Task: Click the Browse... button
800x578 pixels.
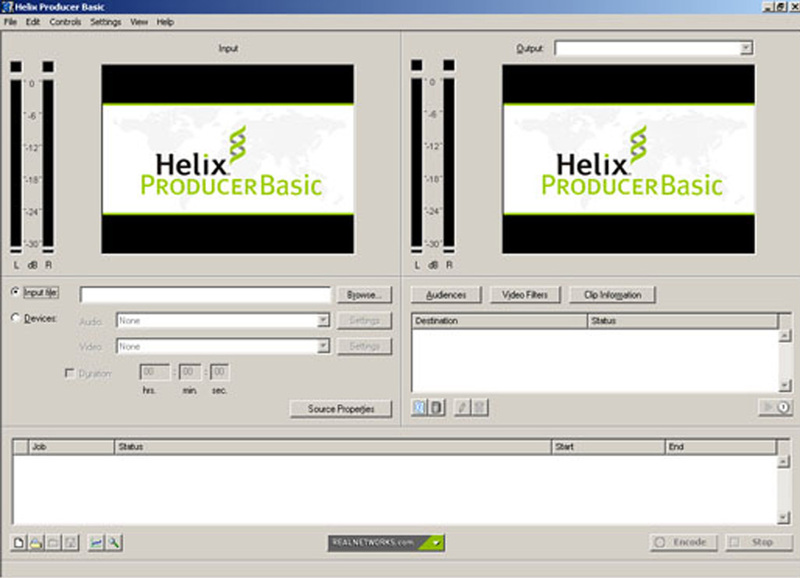Action: [x=364, y=294]
